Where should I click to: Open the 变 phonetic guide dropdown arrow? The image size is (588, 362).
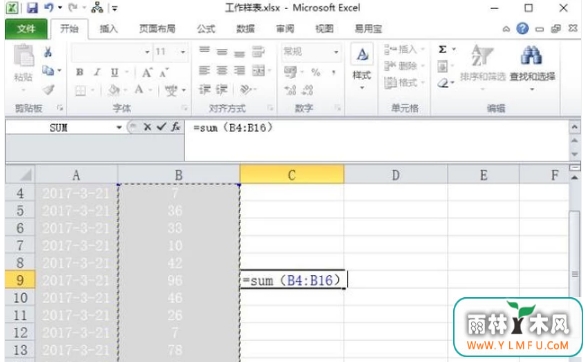(184, 90)
